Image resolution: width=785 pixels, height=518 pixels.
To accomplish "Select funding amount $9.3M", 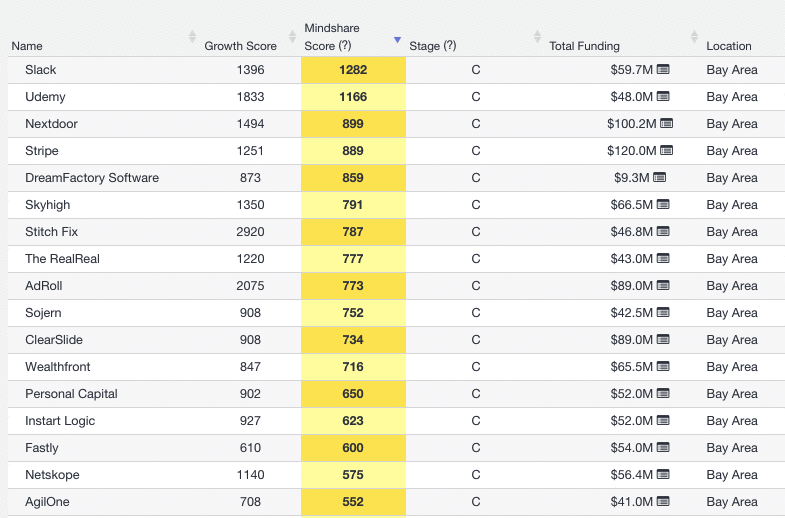I will click(x=631, y=178).
